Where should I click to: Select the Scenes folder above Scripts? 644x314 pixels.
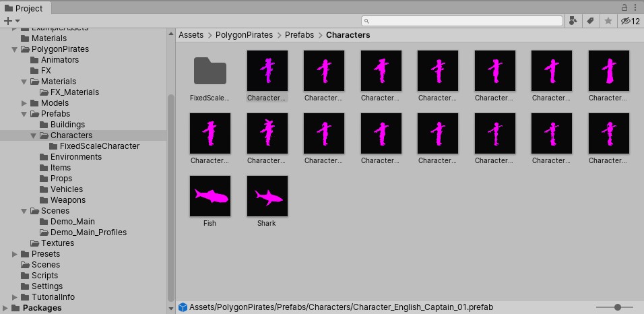(x=46, y=265)
